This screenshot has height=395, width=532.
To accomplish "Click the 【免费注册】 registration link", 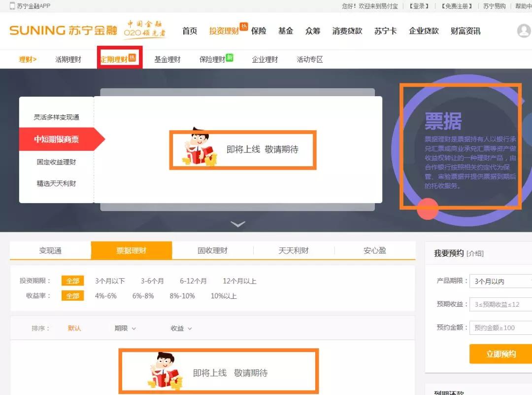I will pos(457,5).
